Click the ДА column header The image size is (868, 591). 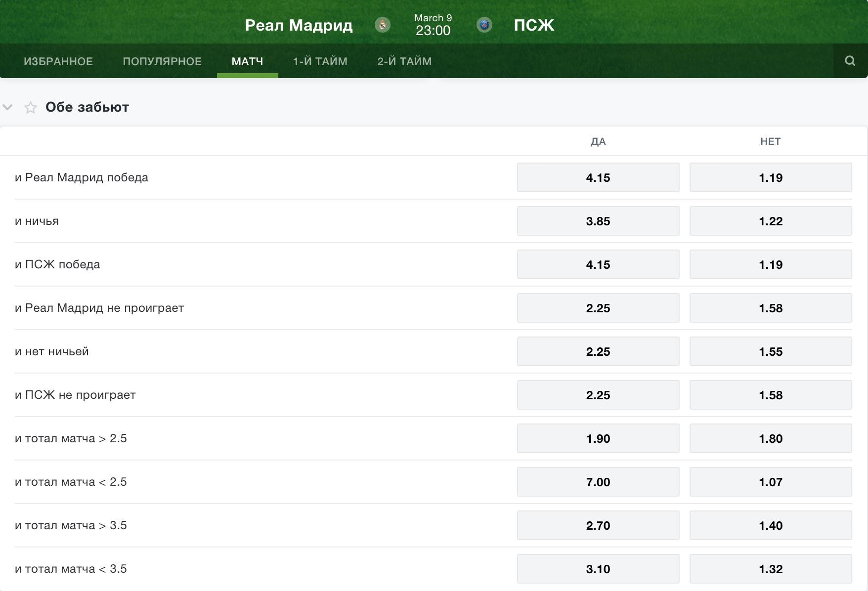tap(598, 142)
